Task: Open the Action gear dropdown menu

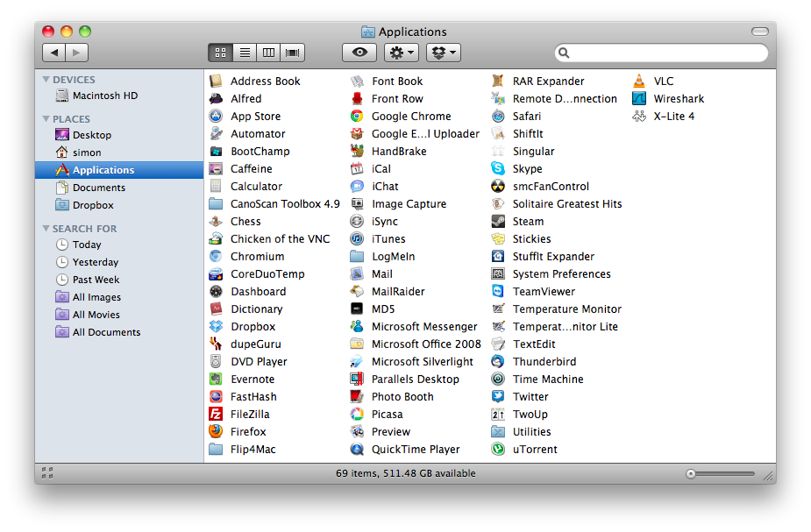Action: tap(402, 53)
